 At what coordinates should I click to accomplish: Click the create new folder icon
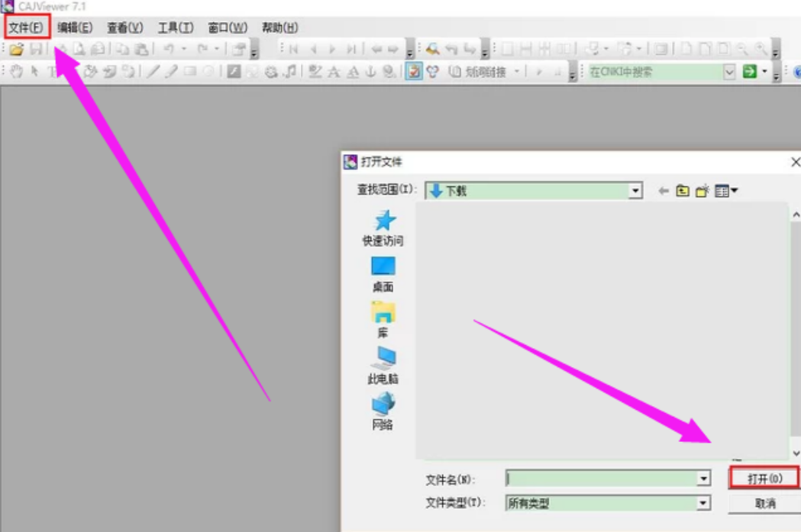(x=702, y=192)
